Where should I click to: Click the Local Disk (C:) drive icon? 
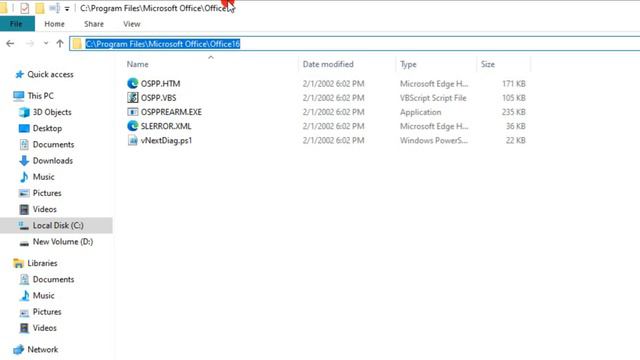coord(24,225)
